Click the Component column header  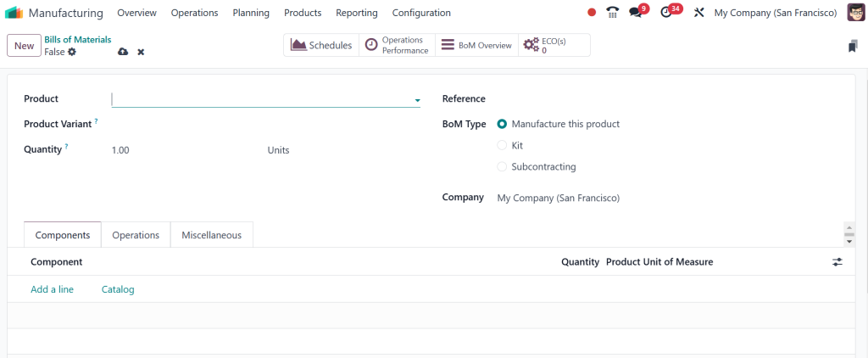pyautogui.click(x=57, y=261)
